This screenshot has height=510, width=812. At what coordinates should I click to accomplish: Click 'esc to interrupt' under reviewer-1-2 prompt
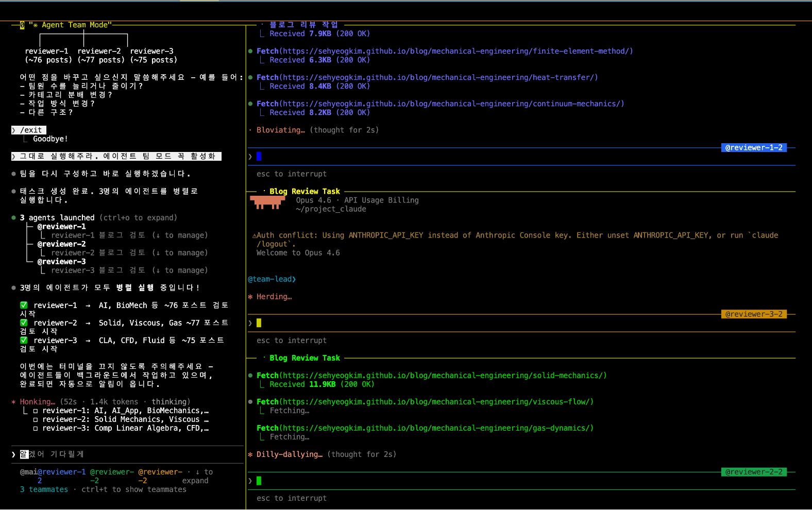coord(292,174)
